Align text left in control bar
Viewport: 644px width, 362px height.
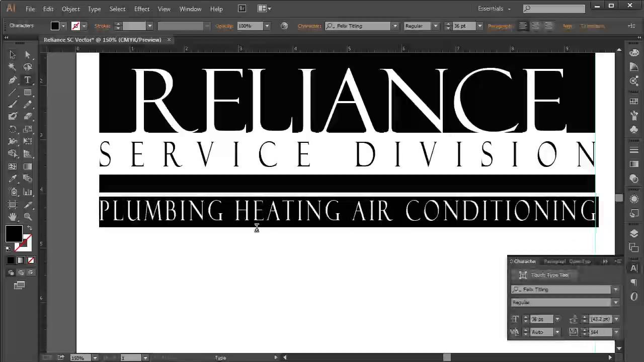pos(523,26)
